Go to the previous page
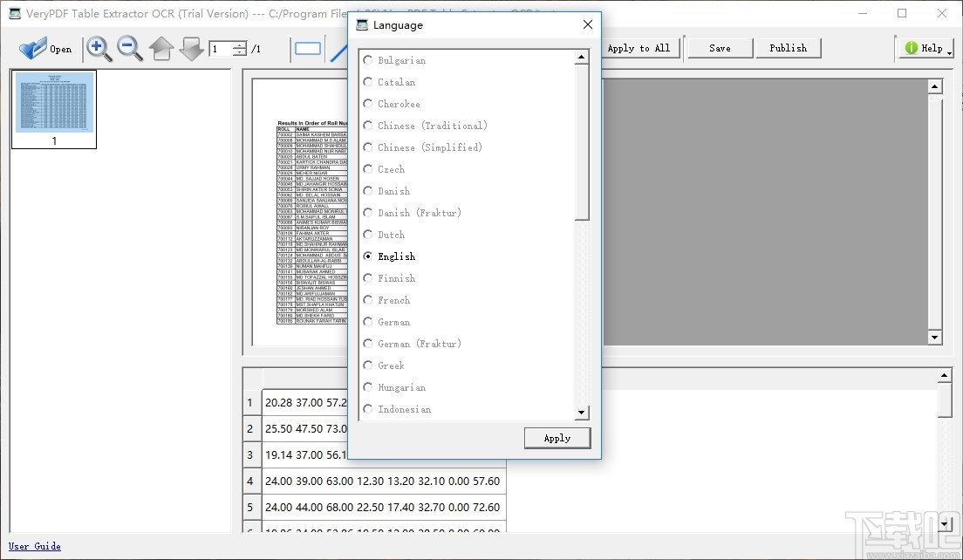 [161, 48]
